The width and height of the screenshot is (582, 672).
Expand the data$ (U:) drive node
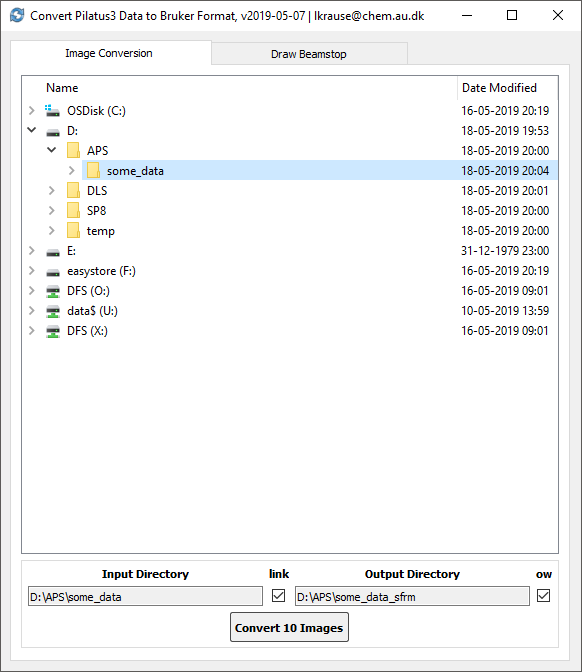tap(32, 310)
